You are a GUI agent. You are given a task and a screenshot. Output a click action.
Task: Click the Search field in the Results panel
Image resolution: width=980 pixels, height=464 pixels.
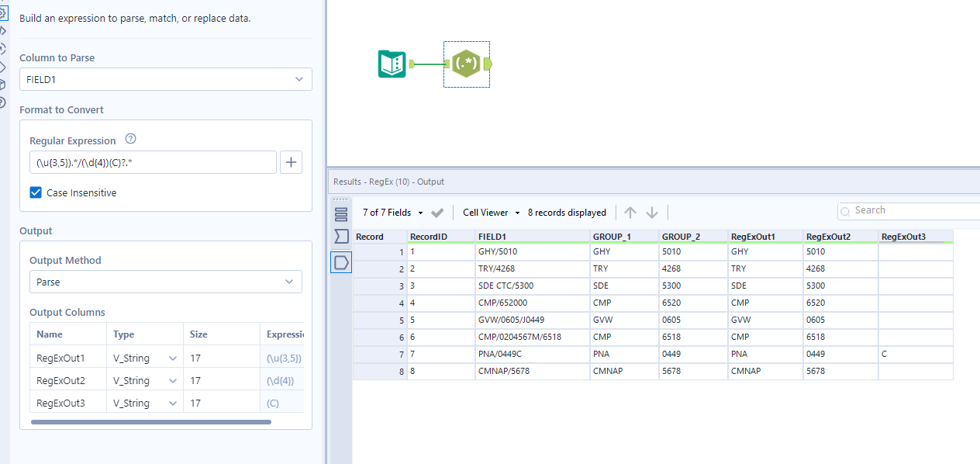tap(907, 209)
